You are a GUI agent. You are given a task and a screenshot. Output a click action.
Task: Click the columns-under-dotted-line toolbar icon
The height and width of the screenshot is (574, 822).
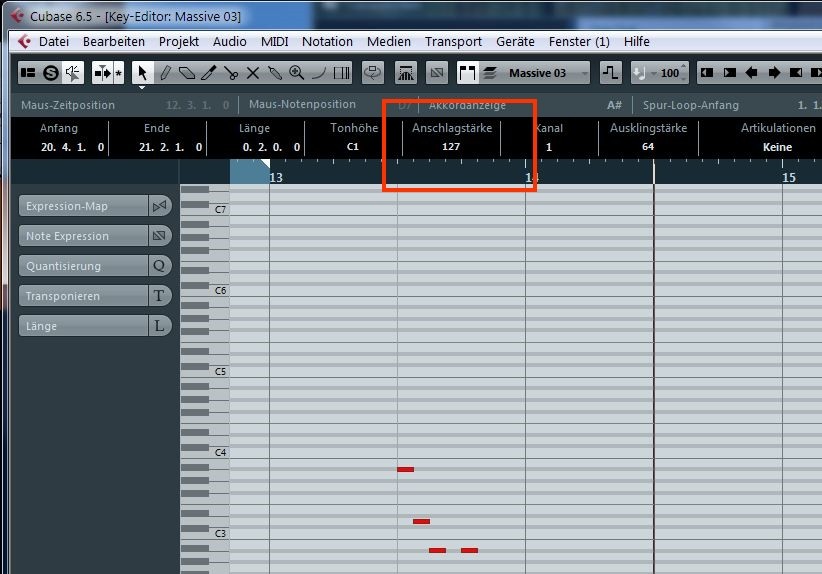click(406, 73)
